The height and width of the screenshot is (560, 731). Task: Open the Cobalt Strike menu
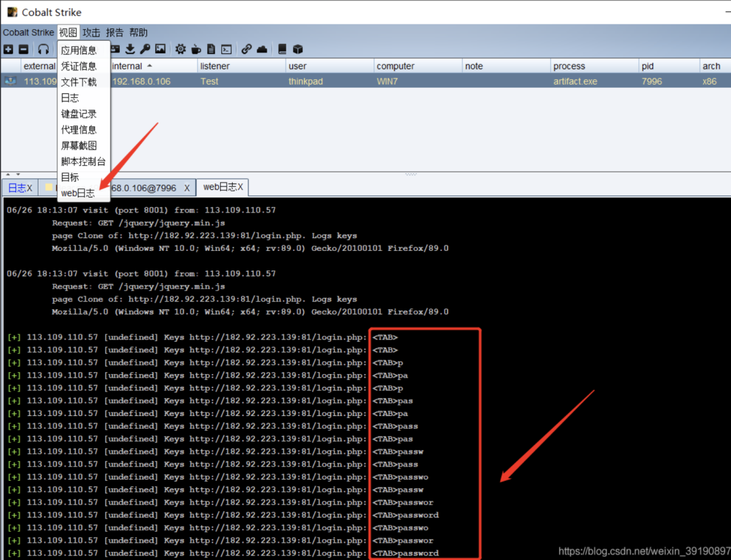coord(28,32)
